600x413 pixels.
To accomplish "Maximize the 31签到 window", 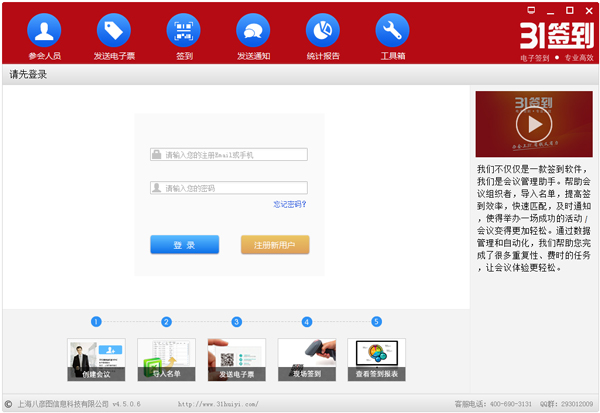I will (x=570, y=10).
